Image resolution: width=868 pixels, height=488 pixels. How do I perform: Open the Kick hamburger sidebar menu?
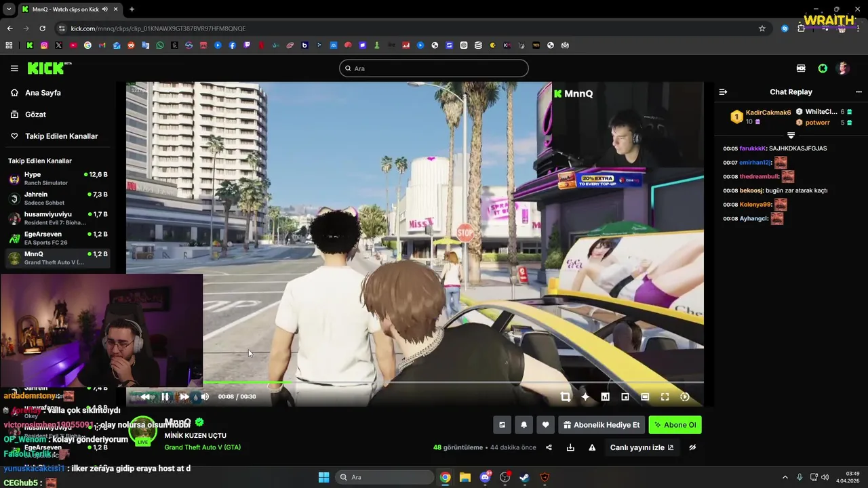[14, 68]
